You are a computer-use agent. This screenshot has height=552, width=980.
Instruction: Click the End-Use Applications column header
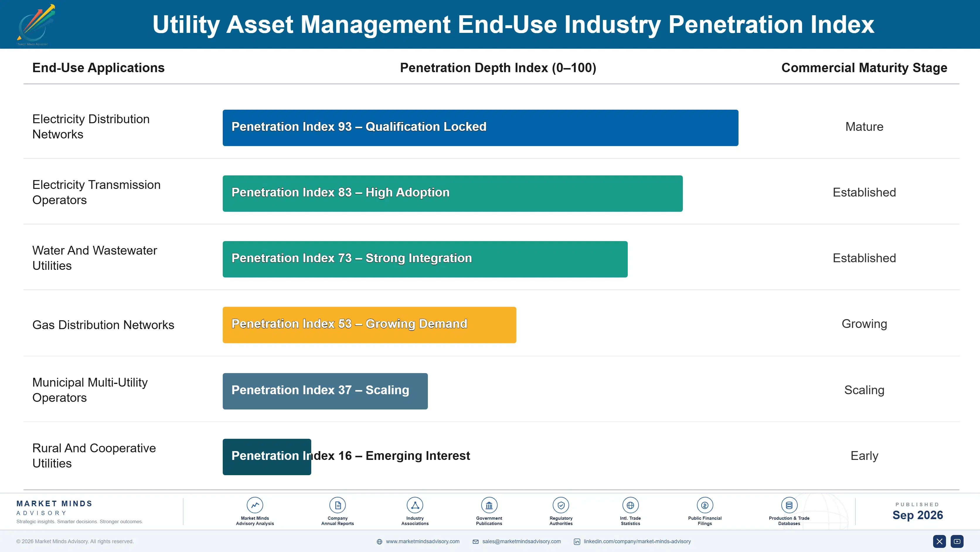pyautogui.click(x=98, y=68)
